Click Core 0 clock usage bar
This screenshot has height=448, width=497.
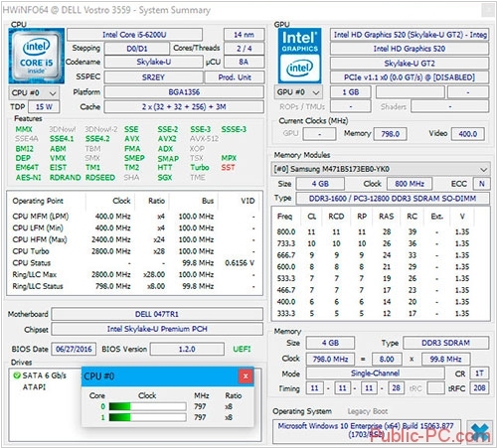[147, 406]
